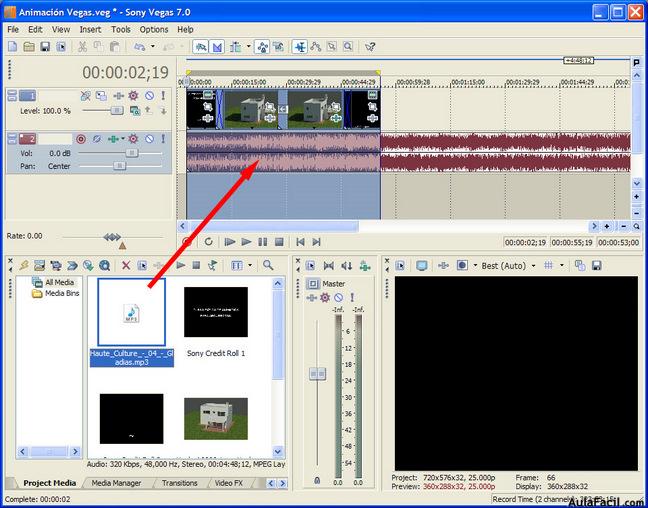Switch to Video FX tab
Image resolution: width=648 pixels, height=508 pixels.
click(229, 483)
